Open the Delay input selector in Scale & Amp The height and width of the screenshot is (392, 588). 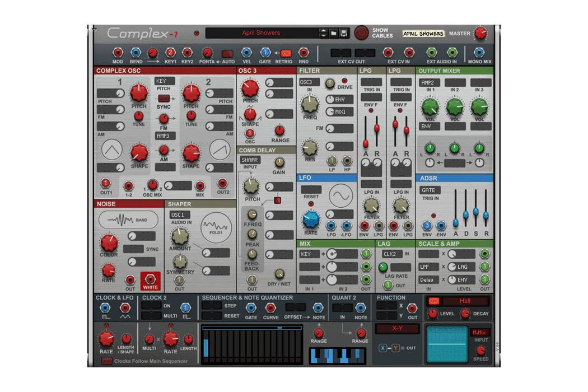[x=428, y=280]
